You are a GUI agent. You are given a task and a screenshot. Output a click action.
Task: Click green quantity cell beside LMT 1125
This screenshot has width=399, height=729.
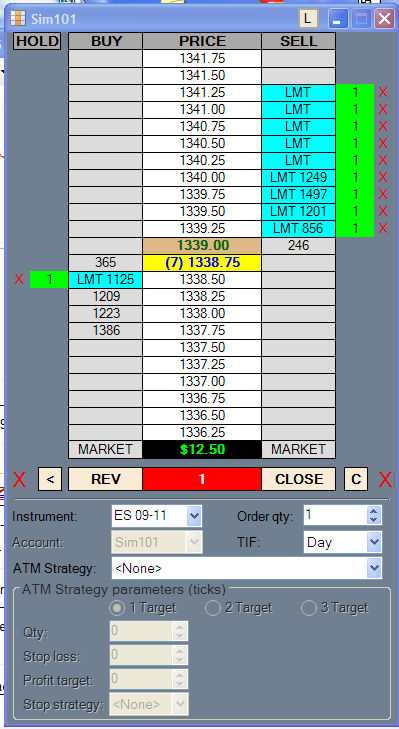(x=49, y=279)
